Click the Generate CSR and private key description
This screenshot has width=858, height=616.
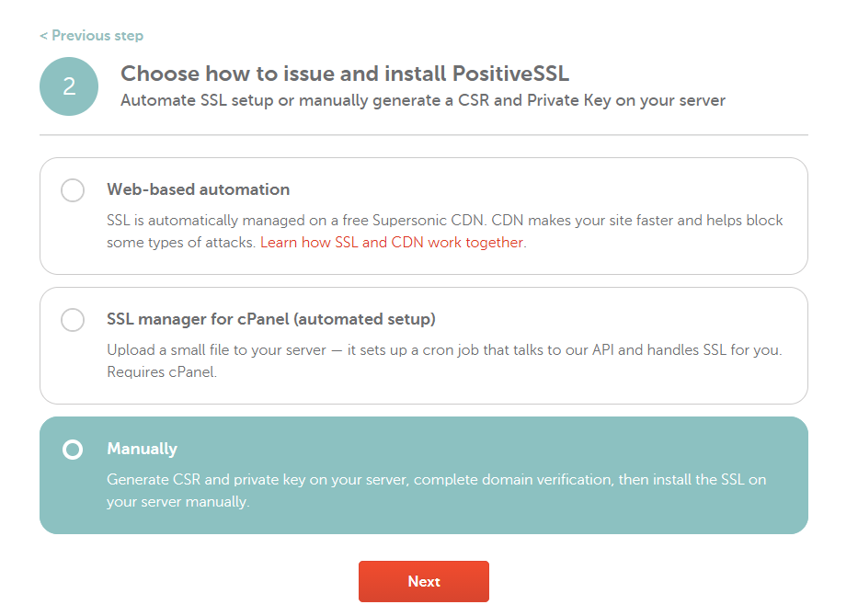(436, 480)
